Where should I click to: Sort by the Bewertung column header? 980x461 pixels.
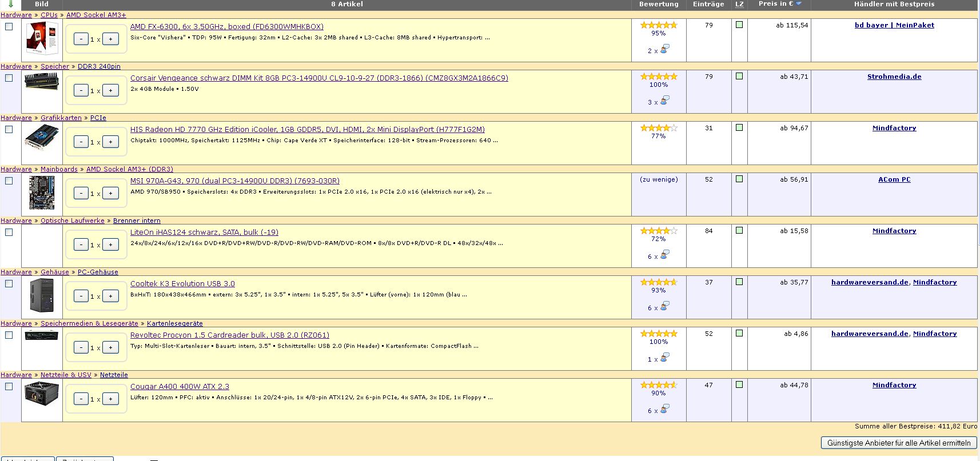pos(659,4)
